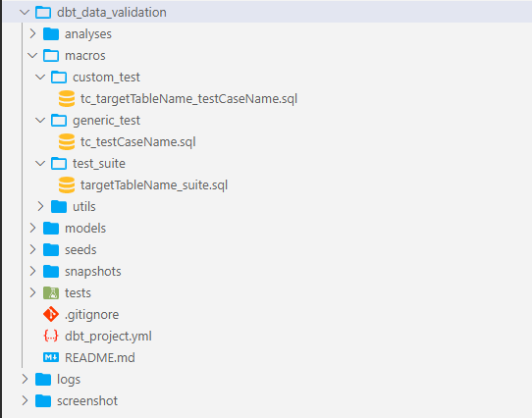This screenshot has width=532, height=418.
Task: Select the screenshot folder label
Action: [87, 401]
